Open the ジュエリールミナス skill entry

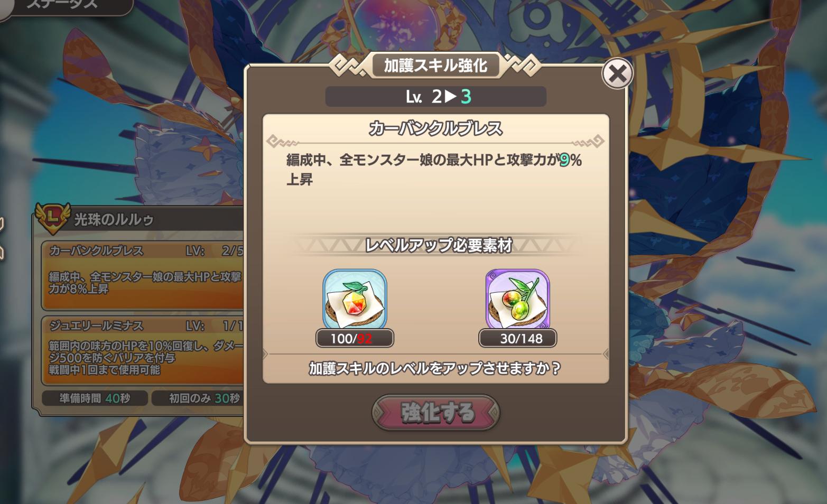143,351
